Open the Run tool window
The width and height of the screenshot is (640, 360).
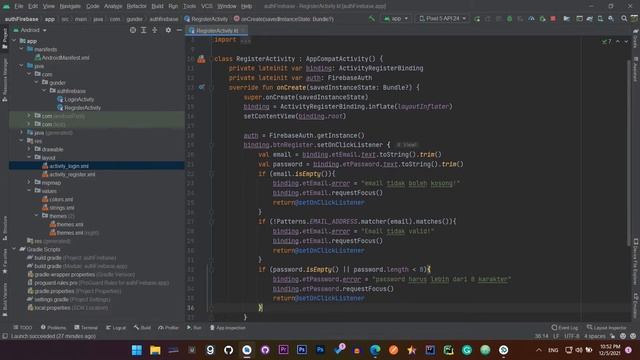point(194,328)
